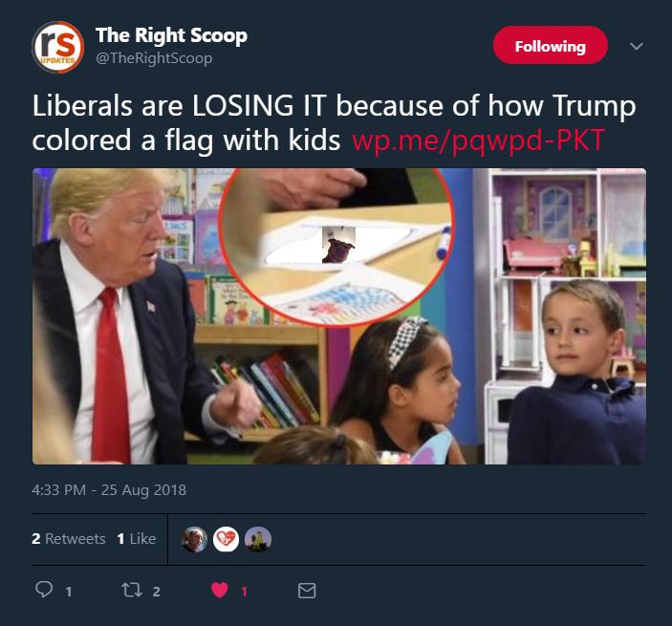This screenshot has height=626, width=672.
Task: Unlike the tweet via the heart icon
Action: [x=220, y=591]
